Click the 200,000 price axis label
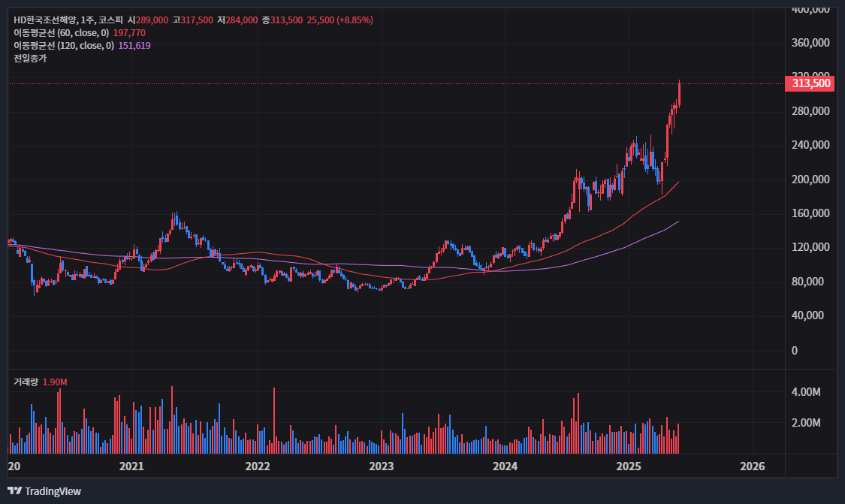Image resolution: width=845 pixels, height=504 pixels. point(810,180)
